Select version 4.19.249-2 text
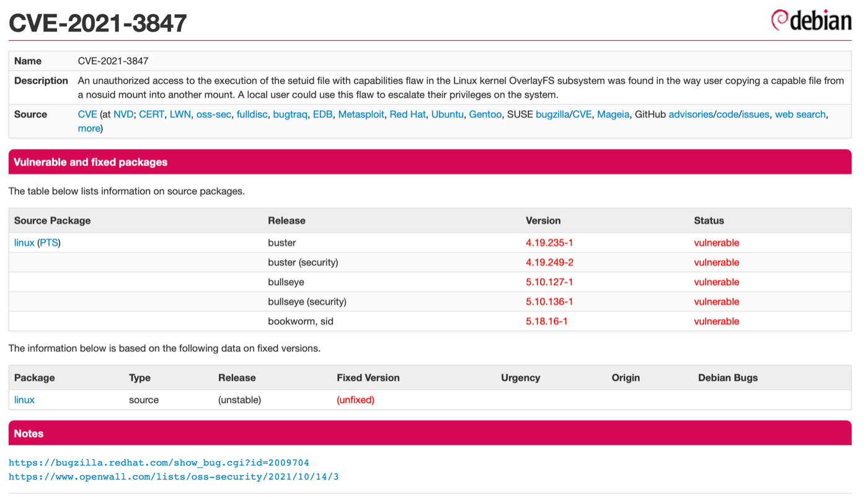The image size is (868, 497). [x=549, y=262]
